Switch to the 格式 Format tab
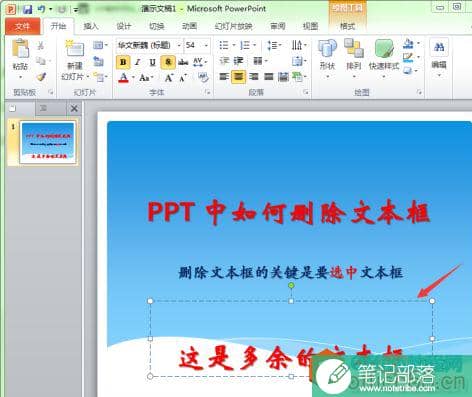Viewport: 472px width, 397px height. (347, 26)
